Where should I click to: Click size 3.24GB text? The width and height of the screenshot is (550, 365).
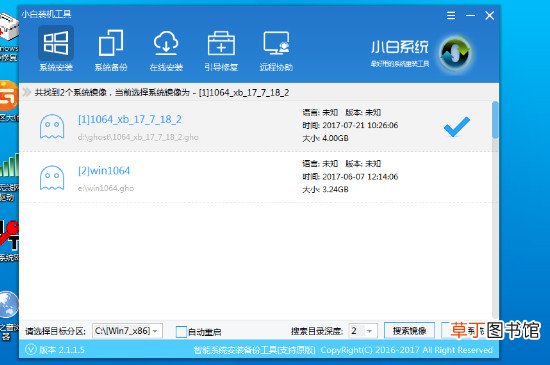pyautogui.click(x=325, y=189)
